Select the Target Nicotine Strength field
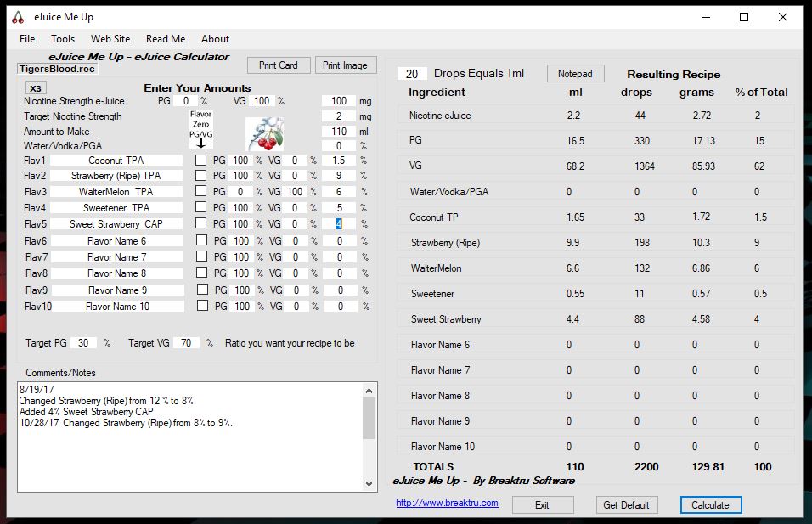The width and height of the screenshot is (812, 524). point(339,116)
